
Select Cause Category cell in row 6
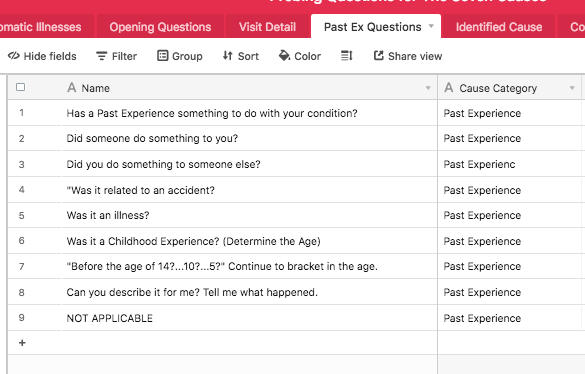click(x=509, y=241)
